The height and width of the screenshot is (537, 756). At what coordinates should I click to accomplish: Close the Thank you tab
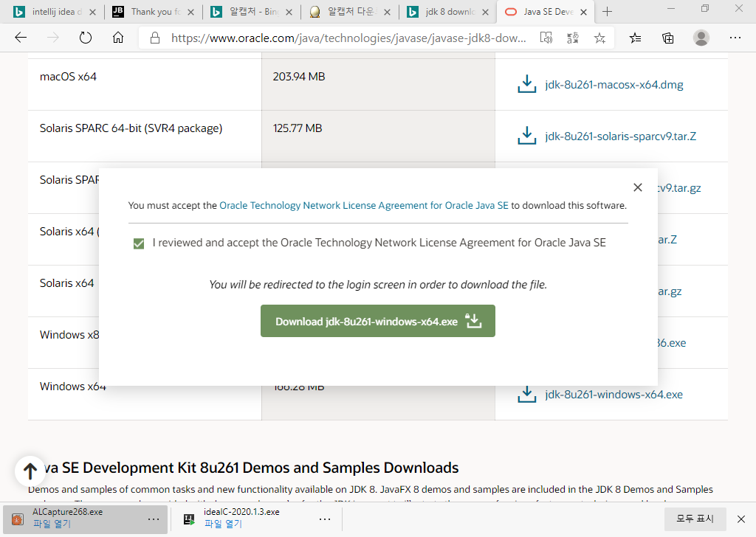191,12
